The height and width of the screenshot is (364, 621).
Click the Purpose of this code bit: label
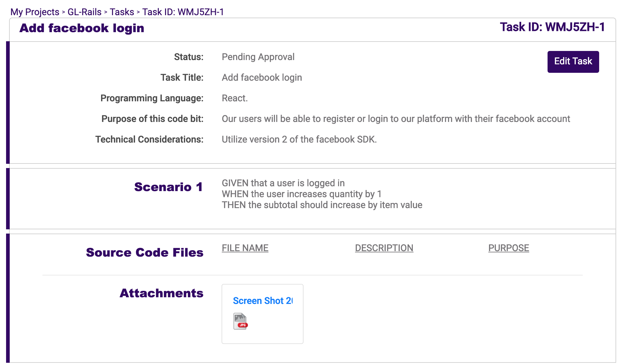[152, 119]
